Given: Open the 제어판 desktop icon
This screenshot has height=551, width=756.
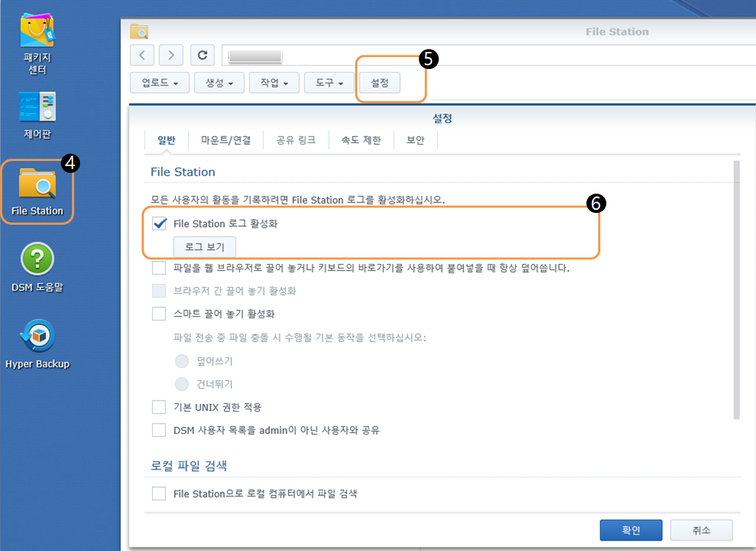Looking at the screenshot, I should tap(37, 116).
